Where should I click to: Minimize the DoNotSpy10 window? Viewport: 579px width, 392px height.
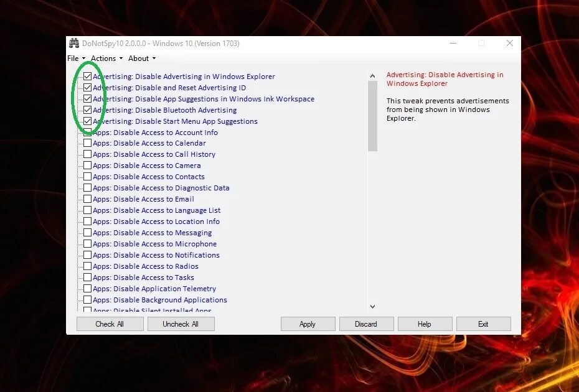pyautogui.click(x=453, y=43)
